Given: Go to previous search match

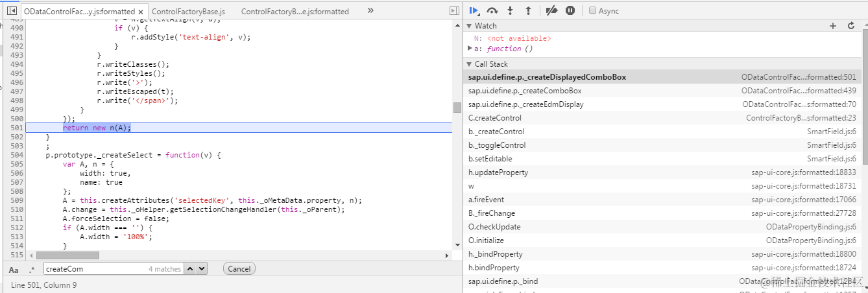Looking at the screenshot, I should tap(189, 268).
